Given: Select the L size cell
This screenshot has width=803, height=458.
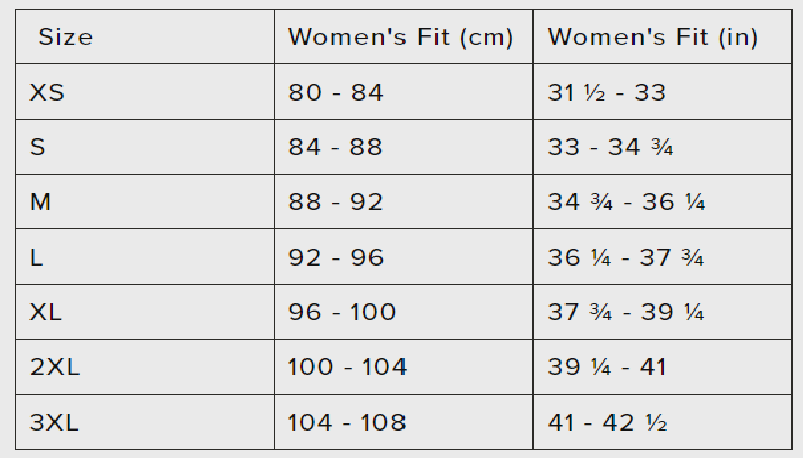Looking at the screenshot, I should pos(37,258).
